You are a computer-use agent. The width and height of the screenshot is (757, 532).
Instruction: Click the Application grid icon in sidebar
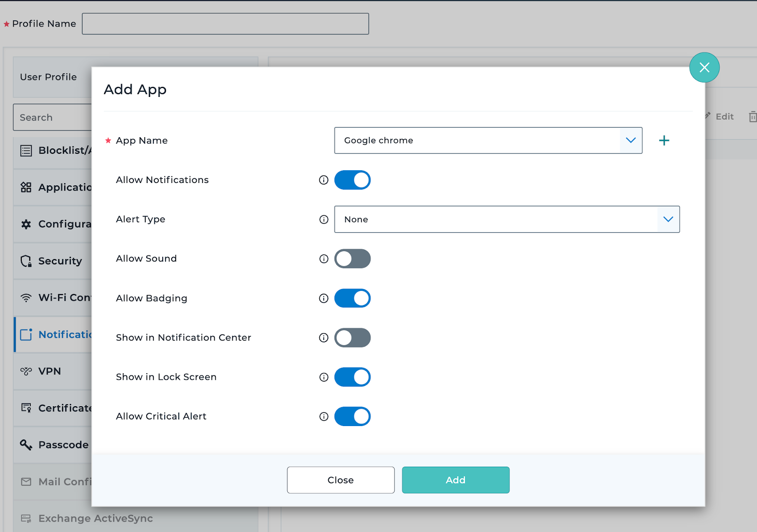coord(26,187)
